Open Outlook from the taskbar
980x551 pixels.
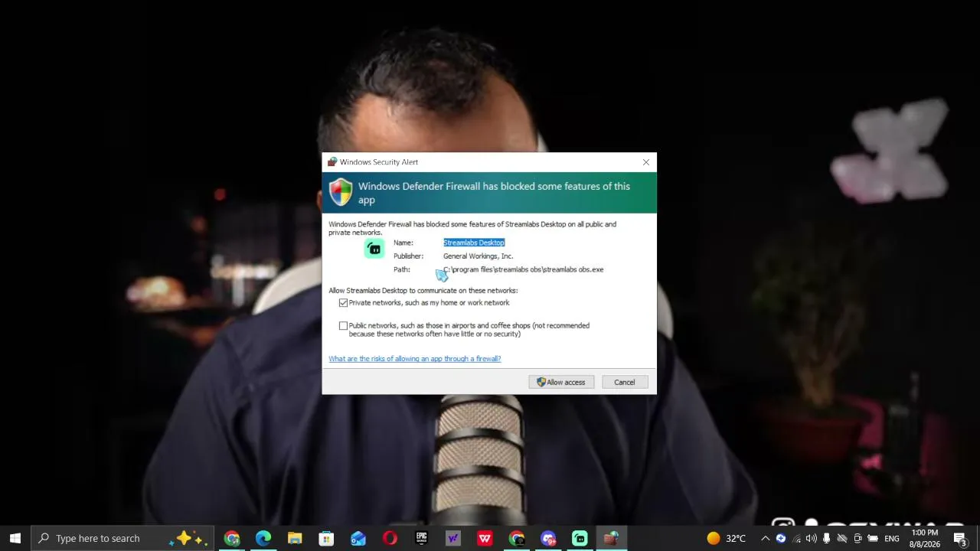click(x=358, y=538)
